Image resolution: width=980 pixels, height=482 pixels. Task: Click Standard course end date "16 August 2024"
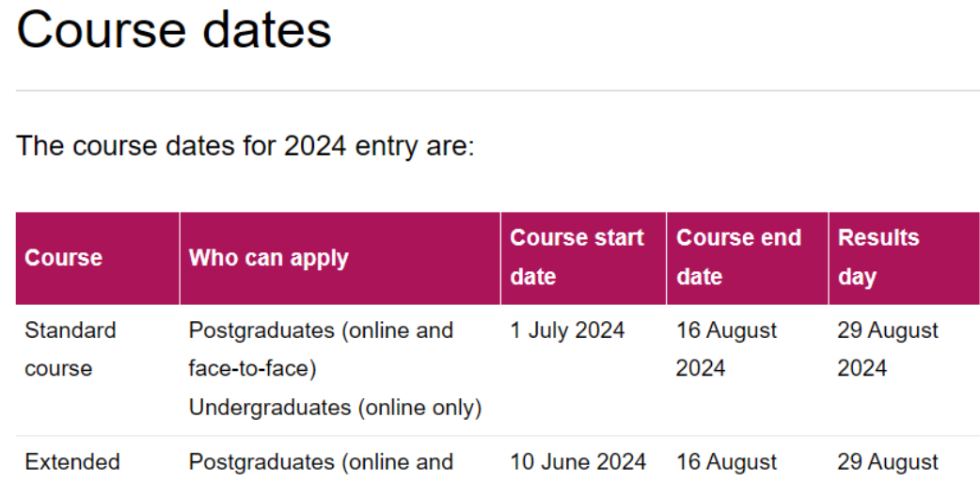pos(726,349)
